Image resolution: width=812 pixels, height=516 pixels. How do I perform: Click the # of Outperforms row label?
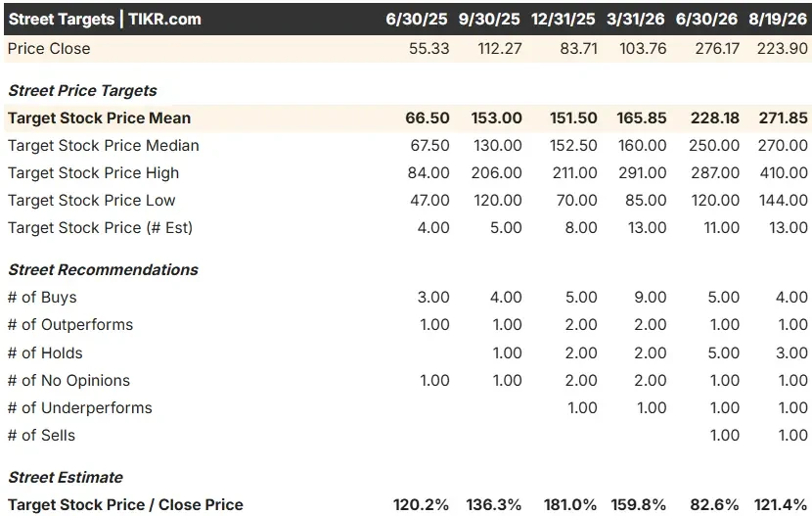[70, 325]
